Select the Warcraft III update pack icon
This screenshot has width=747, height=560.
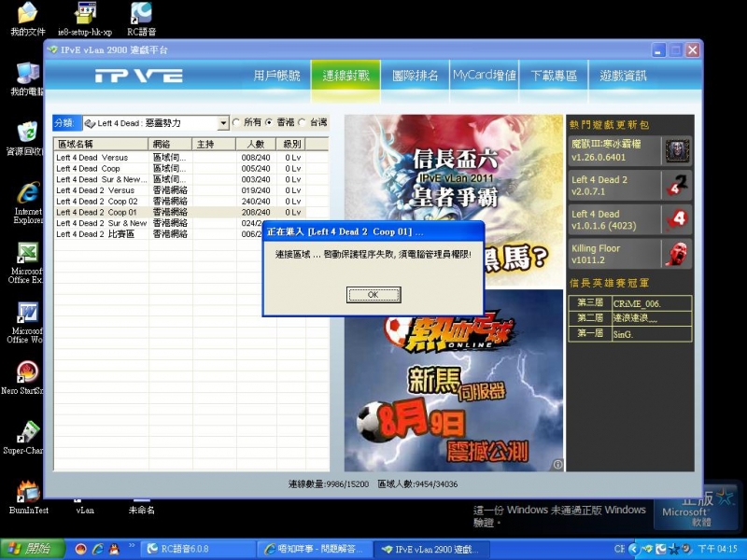(x=680, y=149)
